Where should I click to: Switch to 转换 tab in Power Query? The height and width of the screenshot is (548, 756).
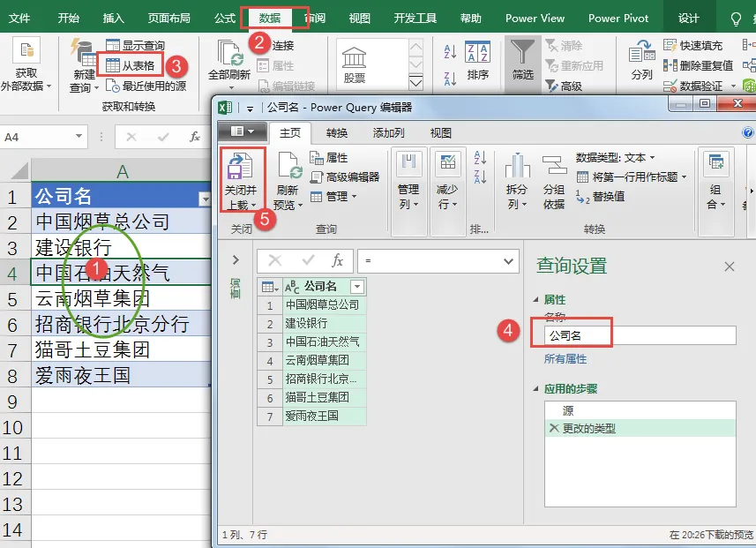[336, 132]
